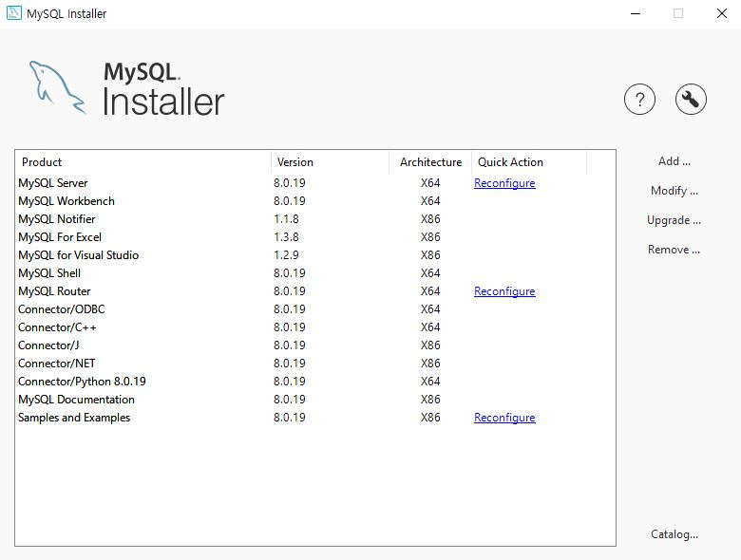Select the MySQL Shell row

click(315, 273)
